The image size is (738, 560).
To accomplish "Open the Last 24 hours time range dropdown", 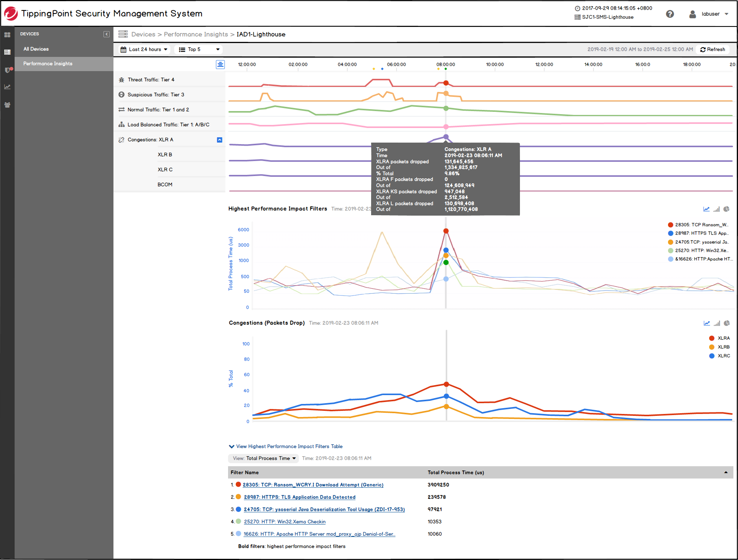I will 144,50.
